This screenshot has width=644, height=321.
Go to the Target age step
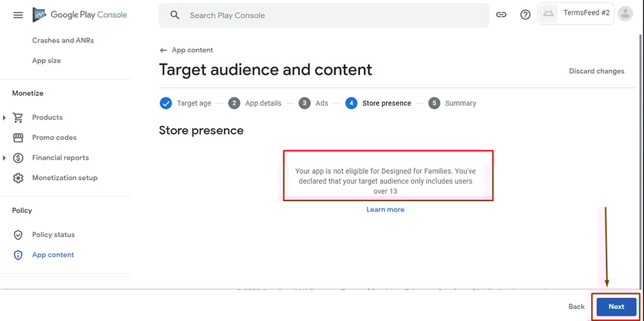(x=194, y=104)
